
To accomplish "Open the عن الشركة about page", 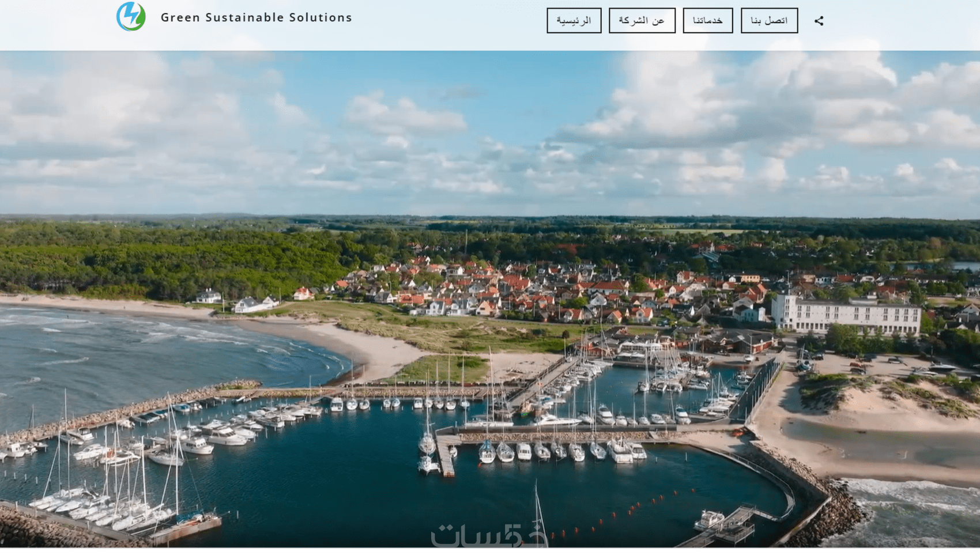I will [642, 21].
